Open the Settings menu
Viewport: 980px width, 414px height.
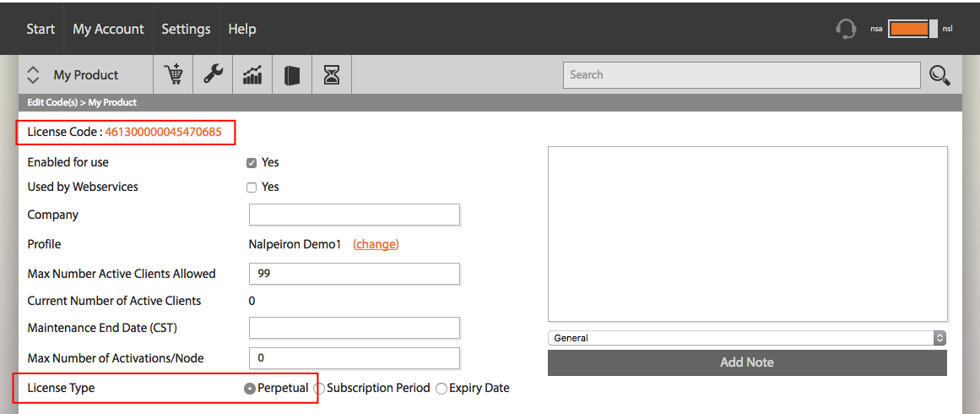click(186, 29)
